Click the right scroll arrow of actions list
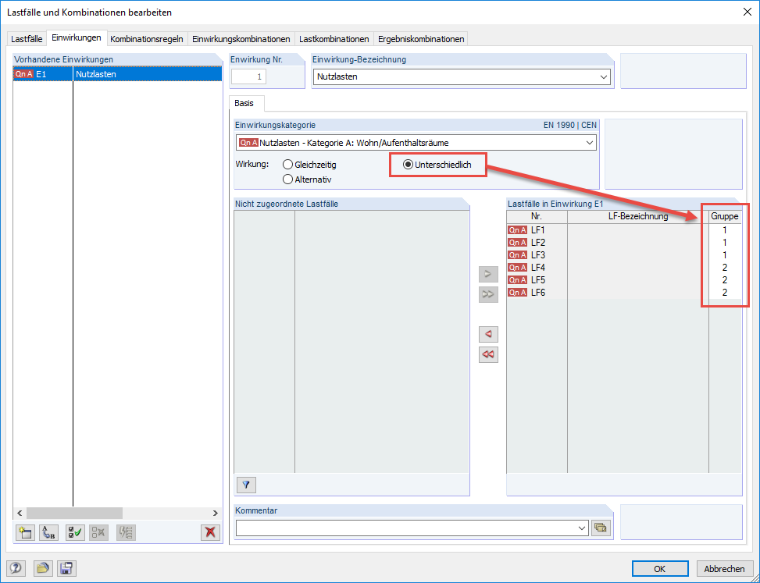Screen dimensions: 760x583 pyautogui.click(x=215, y=513)
